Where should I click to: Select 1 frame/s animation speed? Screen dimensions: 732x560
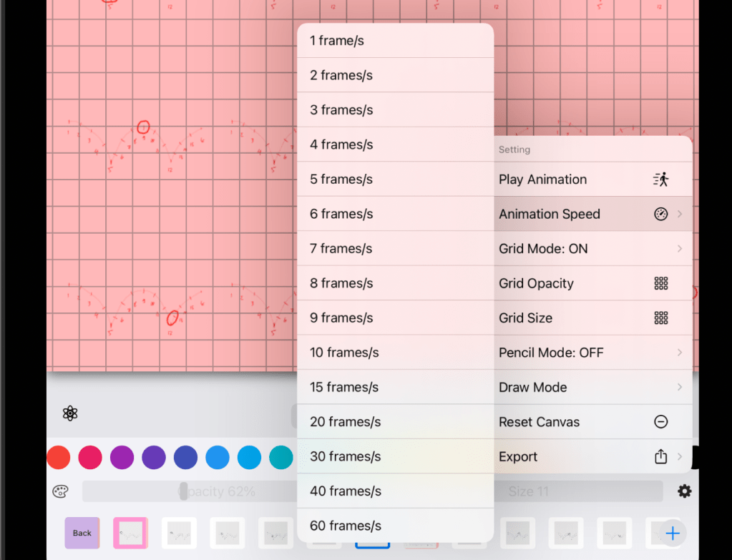click(395, 41)
